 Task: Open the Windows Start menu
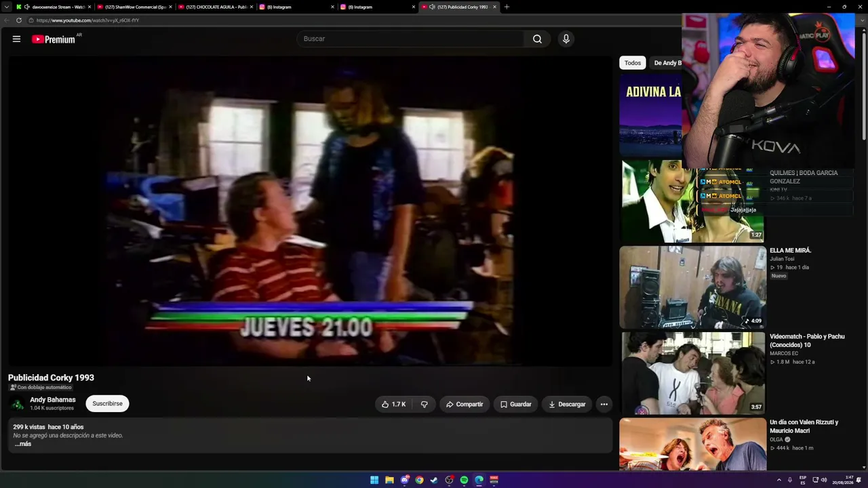(374, 480)
